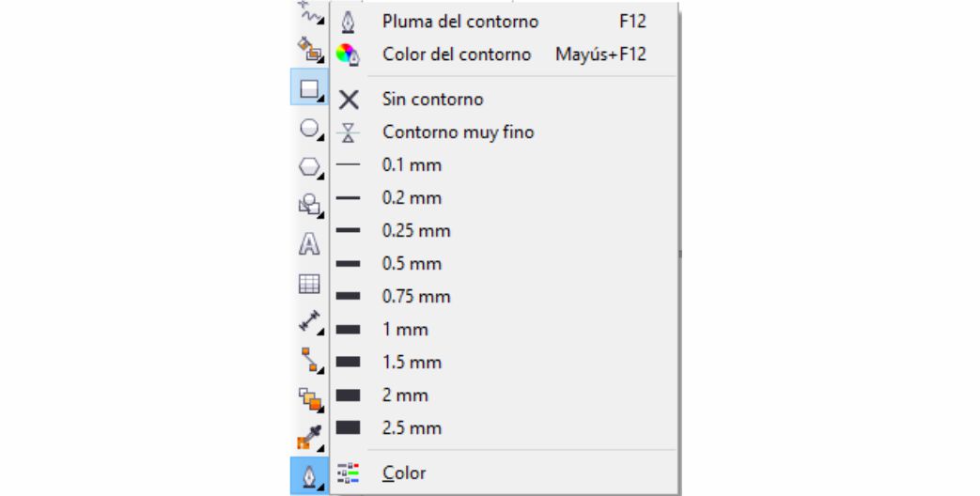Select the Ellipse tool in toolbox

(309, 129)
